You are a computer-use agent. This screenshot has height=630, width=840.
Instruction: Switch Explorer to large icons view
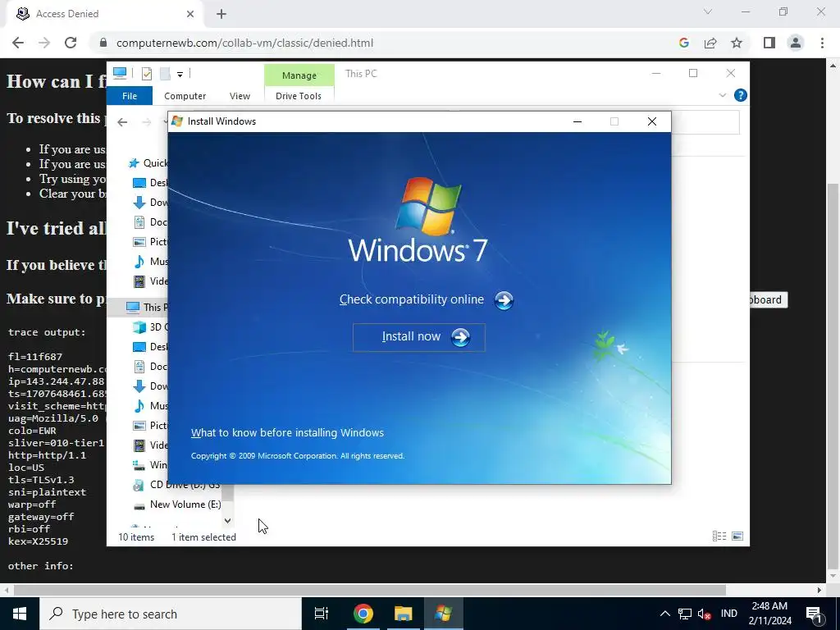pos(737,536)
